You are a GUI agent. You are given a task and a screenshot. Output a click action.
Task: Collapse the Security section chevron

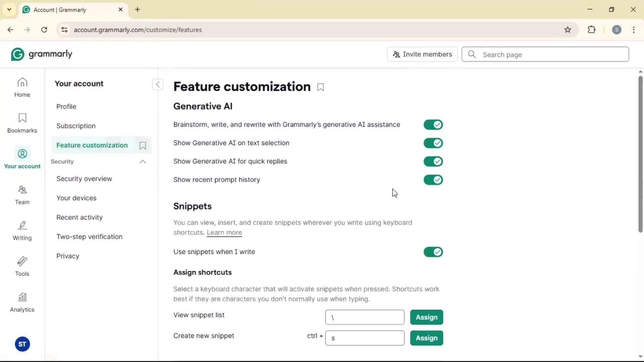[143, 162]
